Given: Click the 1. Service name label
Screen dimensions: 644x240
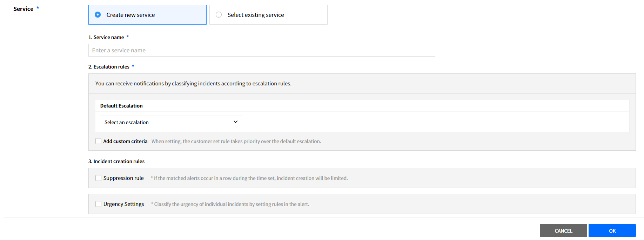Looking at the screenshot, I should pyautogui.click(x=106, y=37).
